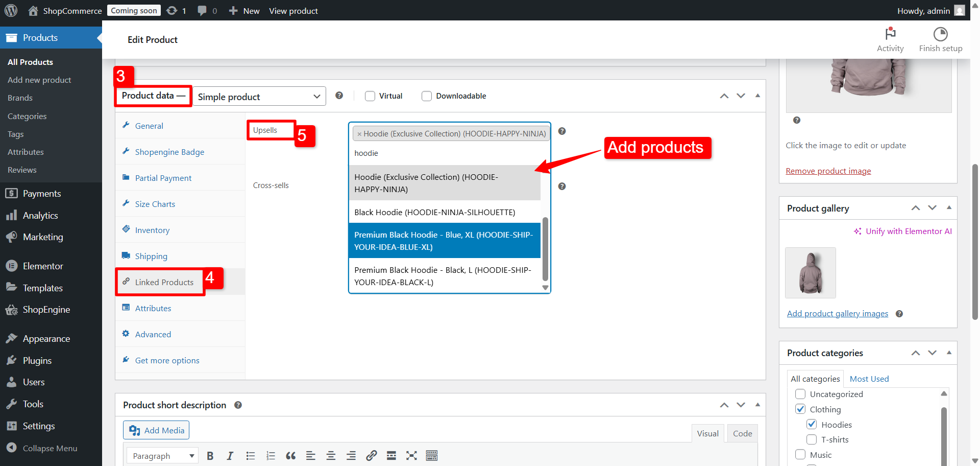
Task: Move Product data panel down
Action: (x=741, y=96)
